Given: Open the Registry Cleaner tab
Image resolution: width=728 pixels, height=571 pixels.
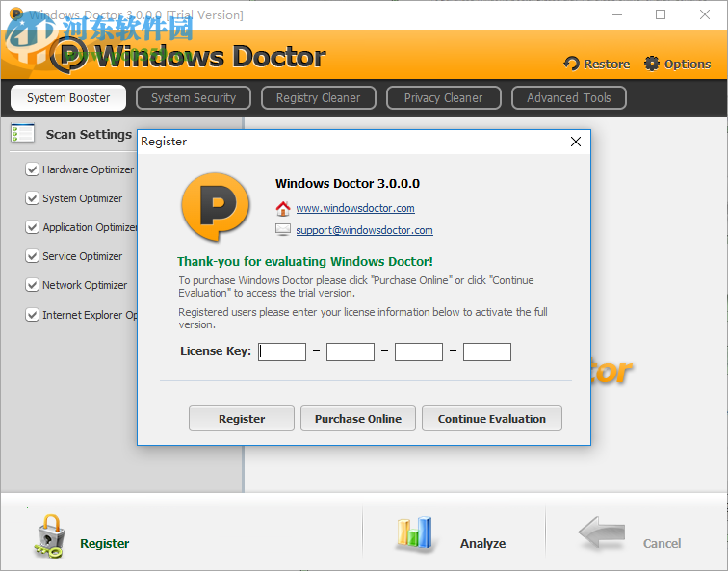Looking at the screenshot, I should click(x=319, y=98).
